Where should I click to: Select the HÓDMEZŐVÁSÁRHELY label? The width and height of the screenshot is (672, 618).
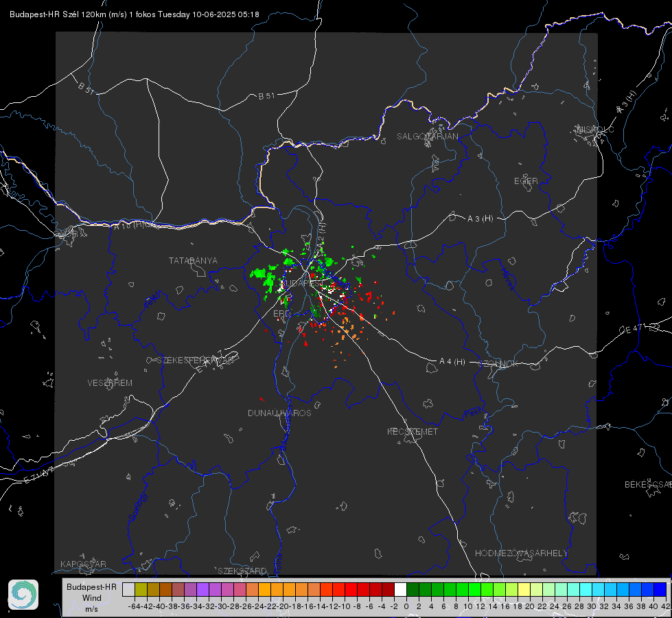[x=521, y=553]
